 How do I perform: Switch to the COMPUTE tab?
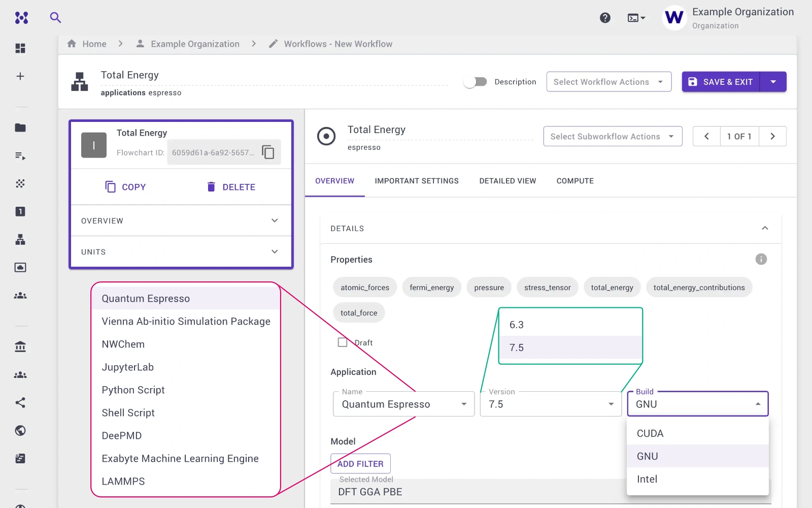pyautogui.click(x=575, y=181)
